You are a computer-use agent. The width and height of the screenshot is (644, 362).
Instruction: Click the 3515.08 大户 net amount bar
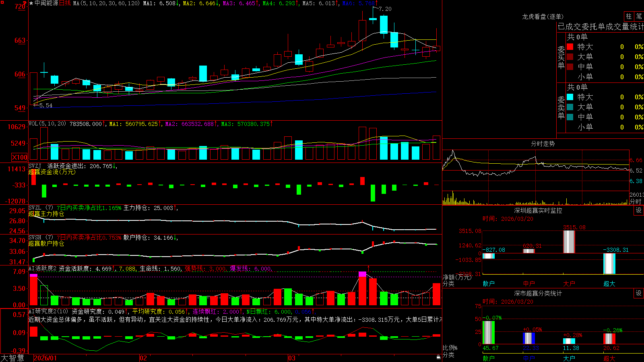569,242
